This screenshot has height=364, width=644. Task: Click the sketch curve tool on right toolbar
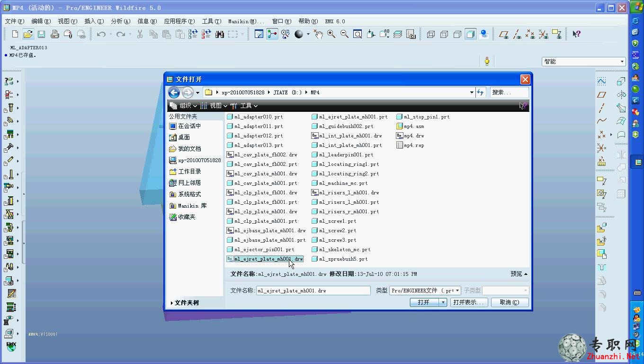pos(601,82)
